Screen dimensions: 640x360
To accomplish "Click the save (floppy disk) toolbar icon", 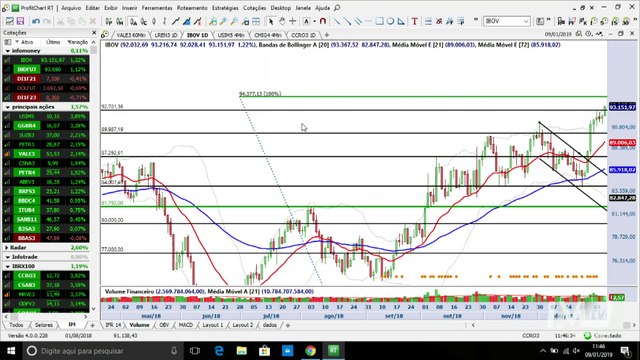I will click(20, 21).
